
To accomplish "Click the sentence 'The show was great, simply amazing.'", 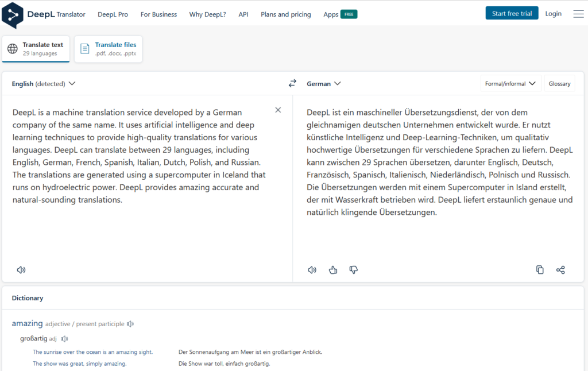I will (79, 364).
